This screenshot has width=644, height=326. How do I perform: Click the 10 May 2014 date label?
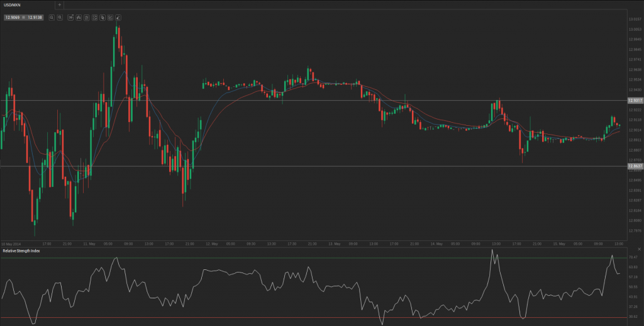pos(11,244)
